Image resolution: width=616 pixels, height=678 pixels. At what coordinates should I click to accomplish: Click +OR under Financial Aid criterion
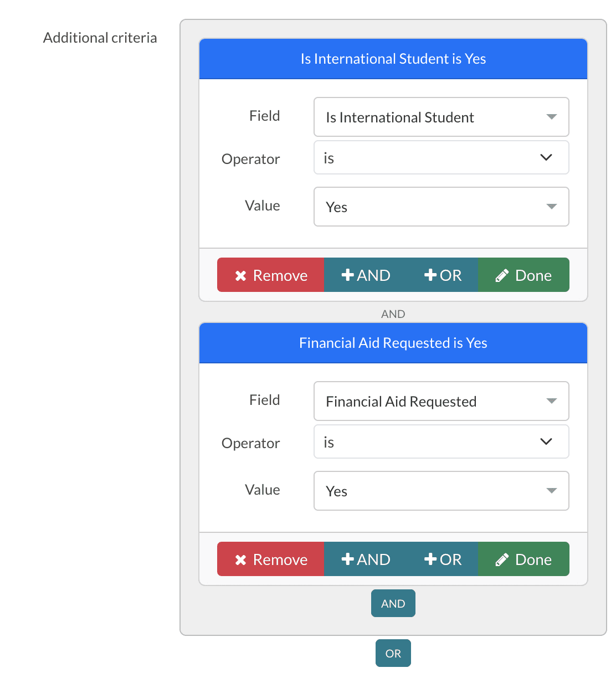point(443,559)
